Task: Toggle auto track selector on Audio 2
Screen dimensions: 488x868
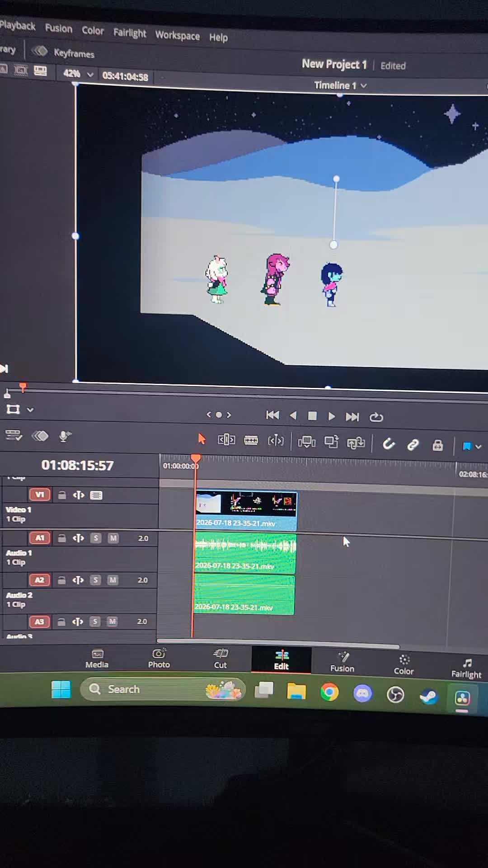Action: 78,580
